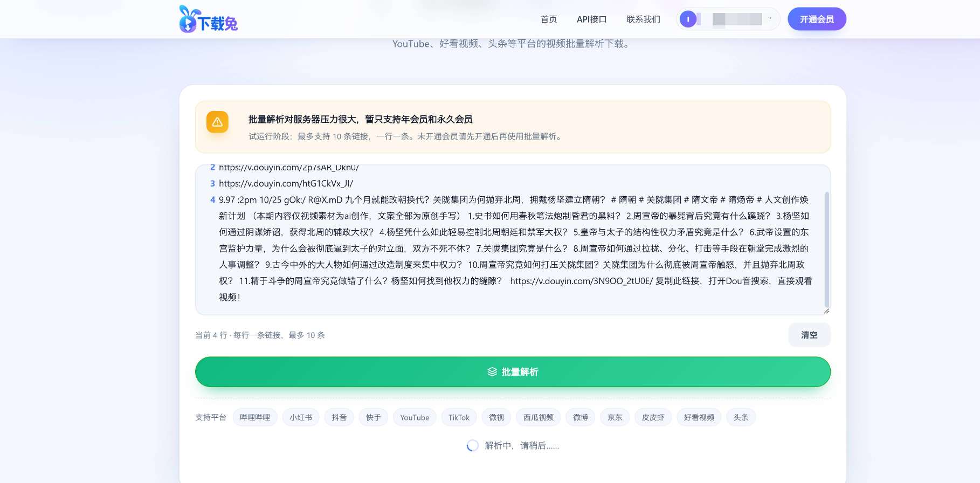
Task: Expand the user account dropdown arrow
Action: pyautogui.click(x=770, y=19)
